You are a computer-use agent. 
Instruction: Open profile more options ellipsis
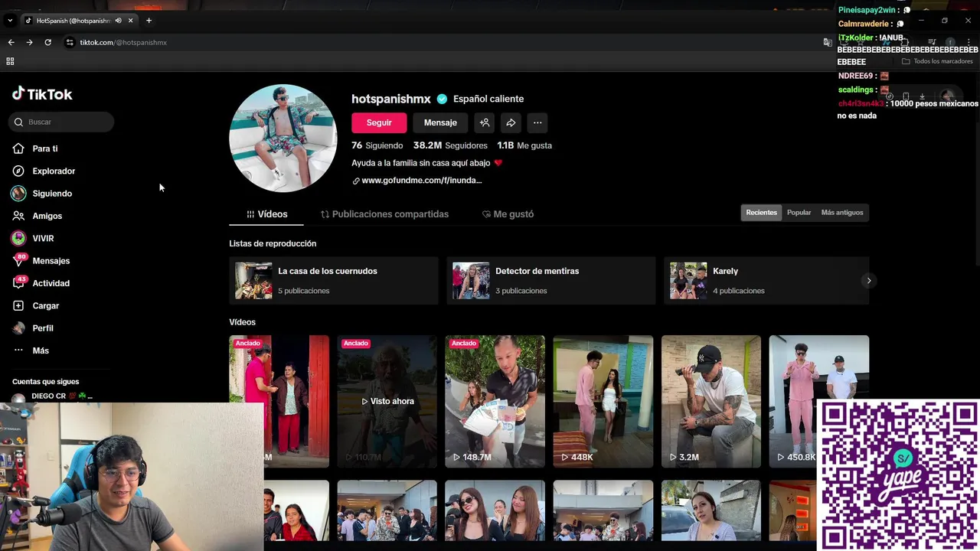click(537, 122)
